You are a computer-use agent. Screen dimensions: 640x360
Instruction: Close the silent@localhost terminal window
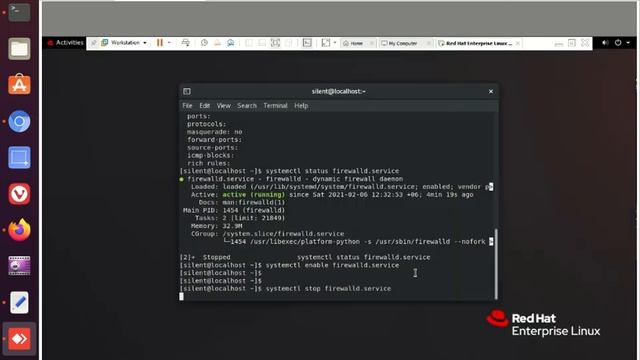tap(491, 91)
